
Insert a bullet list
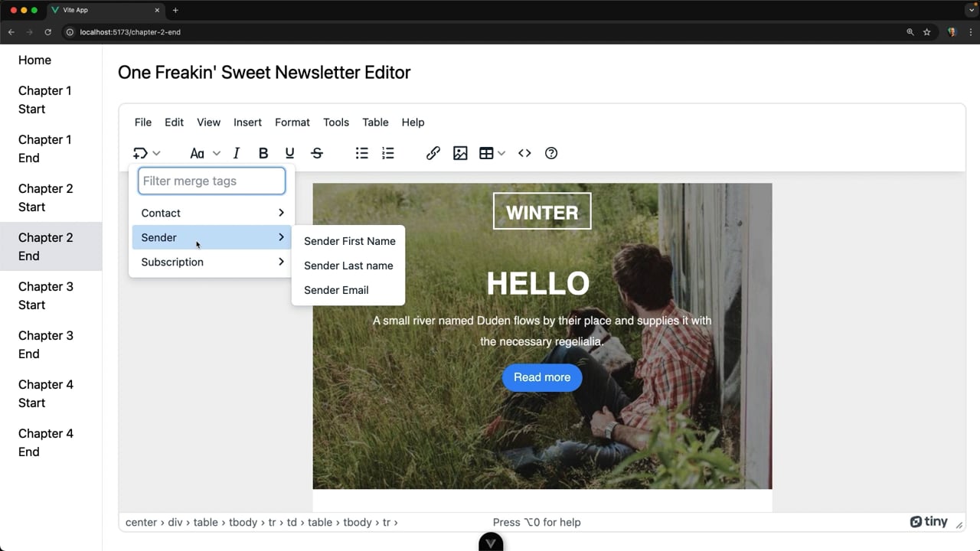(x=362, y=153)
